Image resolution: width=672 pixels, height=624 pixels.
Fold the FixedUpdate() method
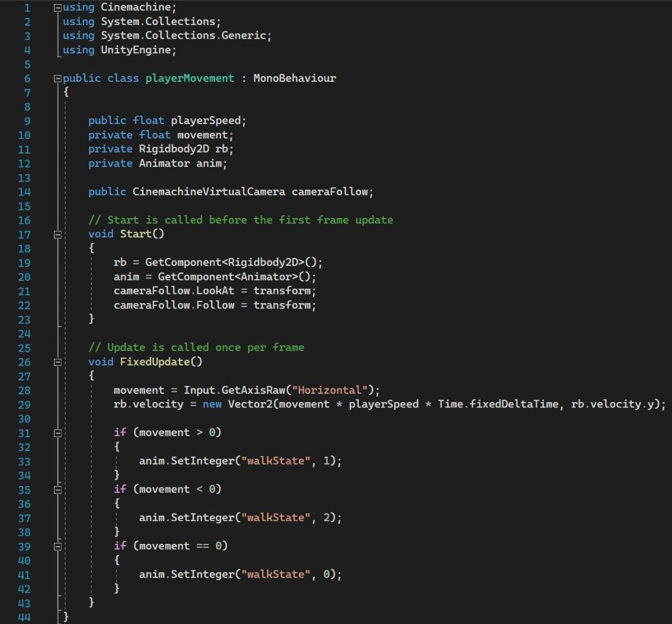[58, 362]
